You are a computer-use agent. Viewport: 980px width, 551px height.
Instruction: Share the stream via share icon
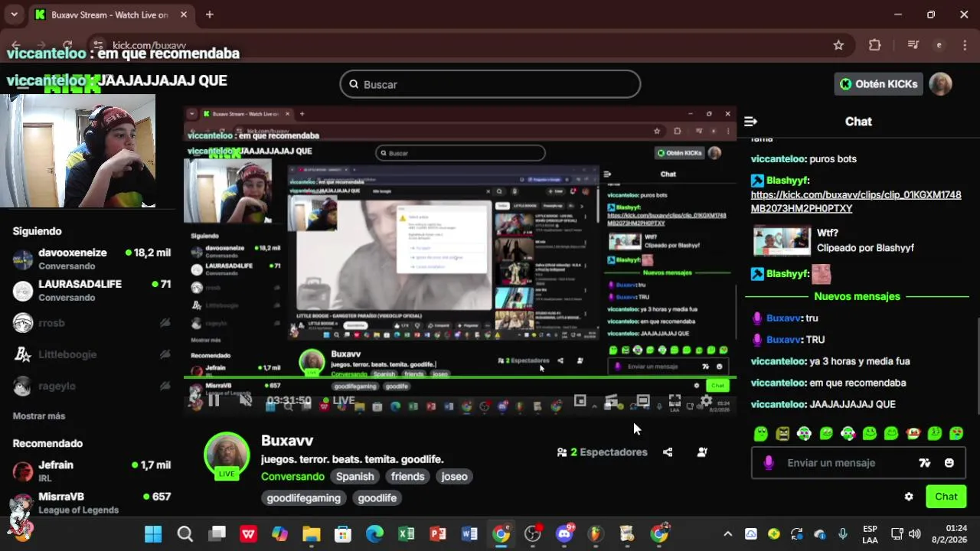click(x=668, y=452)
